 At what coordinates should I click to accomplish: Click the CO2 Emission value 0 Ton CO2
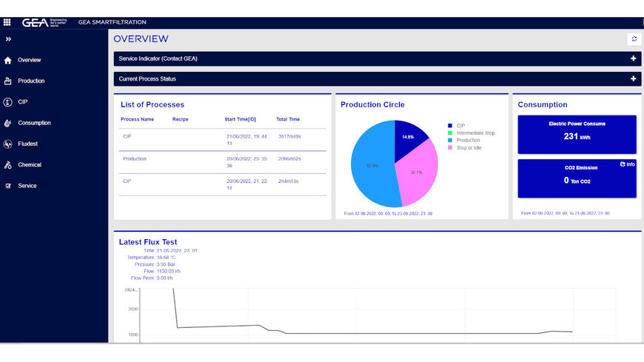(577, 181)
